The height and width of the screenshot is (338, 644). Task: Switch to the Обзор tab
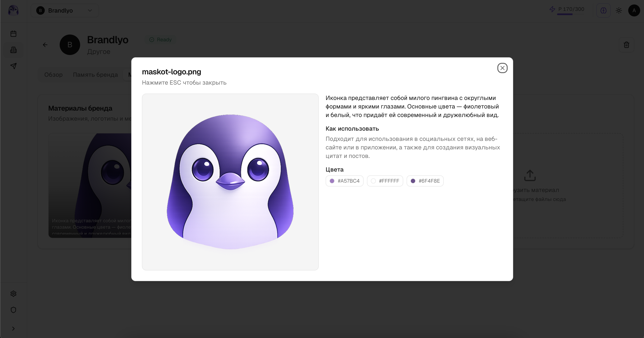(53, 75)
